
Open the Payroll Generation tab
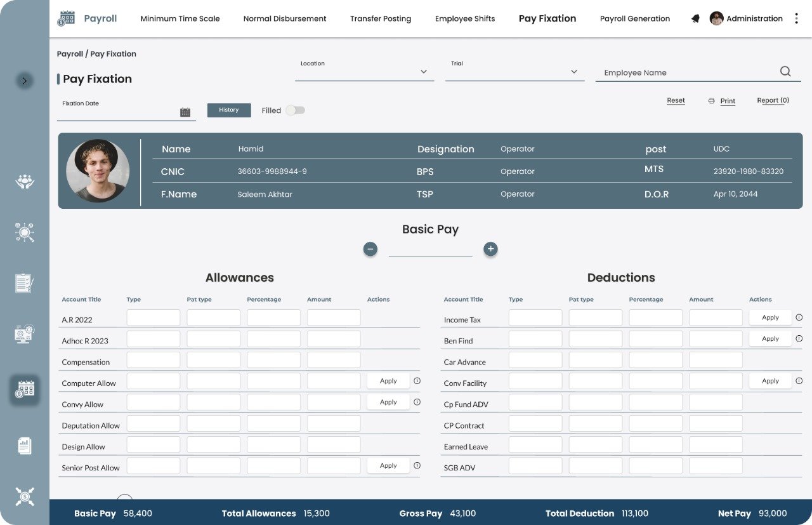[635, 18]
